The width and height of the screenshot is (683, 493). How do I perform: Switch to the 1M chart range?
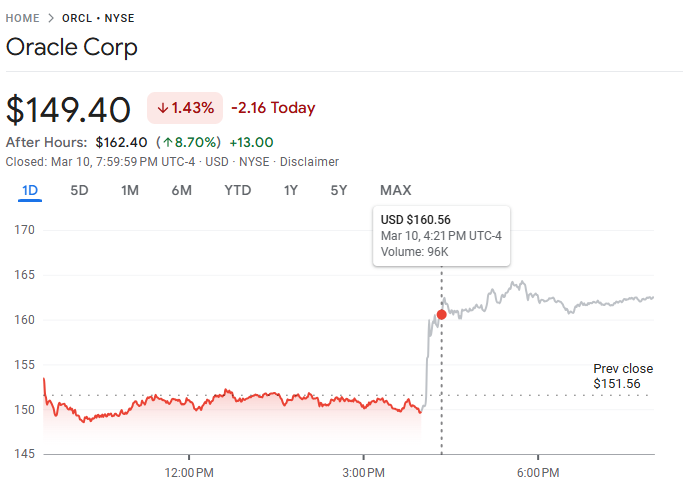click(130, 191)
